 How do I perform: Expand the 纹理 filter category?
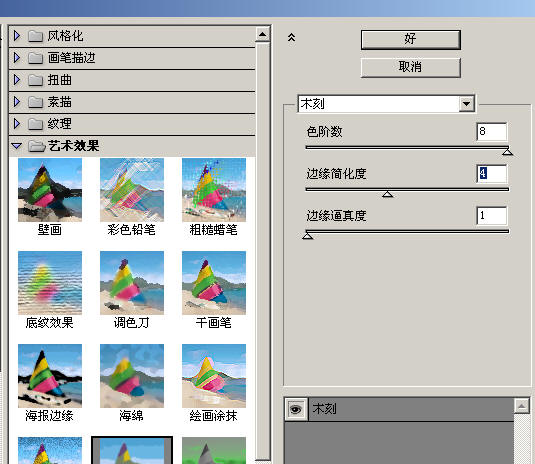(16, 124)
